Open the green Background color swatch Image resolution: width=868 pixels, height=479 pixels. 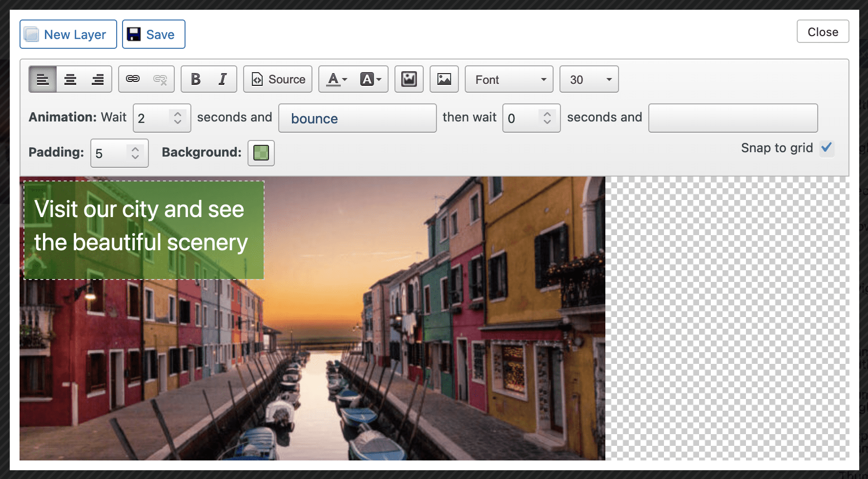261,153
